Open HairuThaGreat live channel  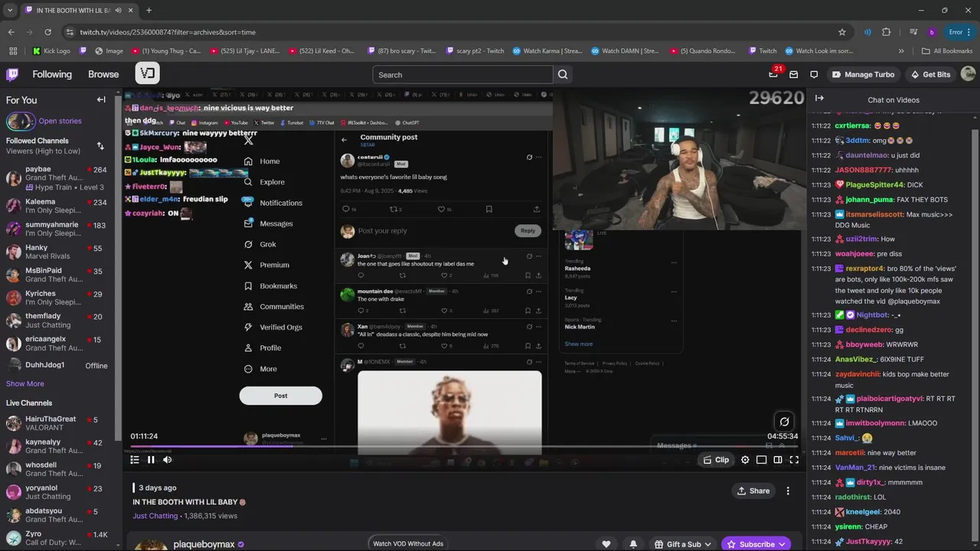[x=57, y=423]
